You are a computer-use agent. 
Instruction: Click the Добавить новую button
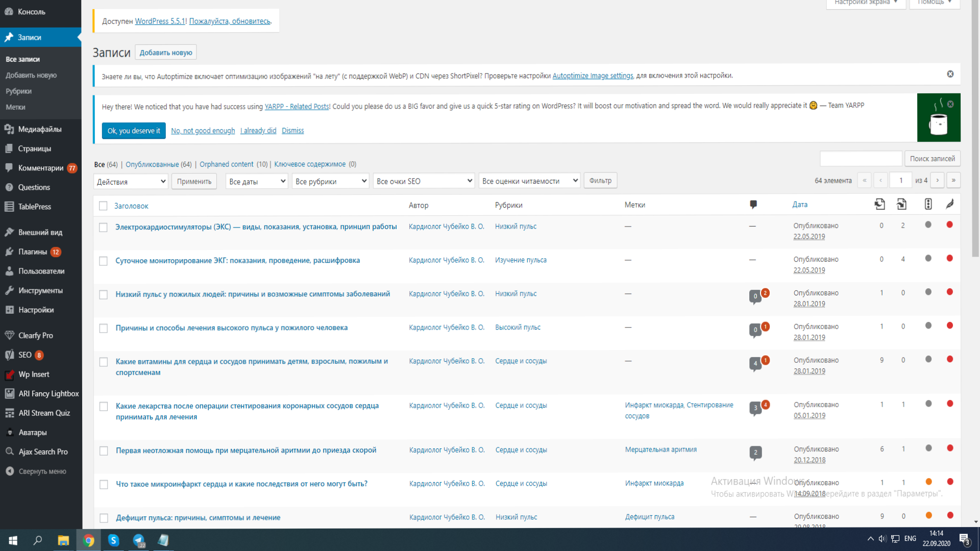point(165,53)
